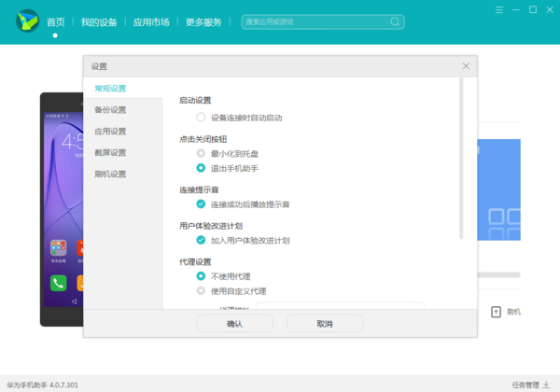The image size is (560, 392).
Task: Select 最小化到托盘 radio button
Action: [x=201, y=152]
